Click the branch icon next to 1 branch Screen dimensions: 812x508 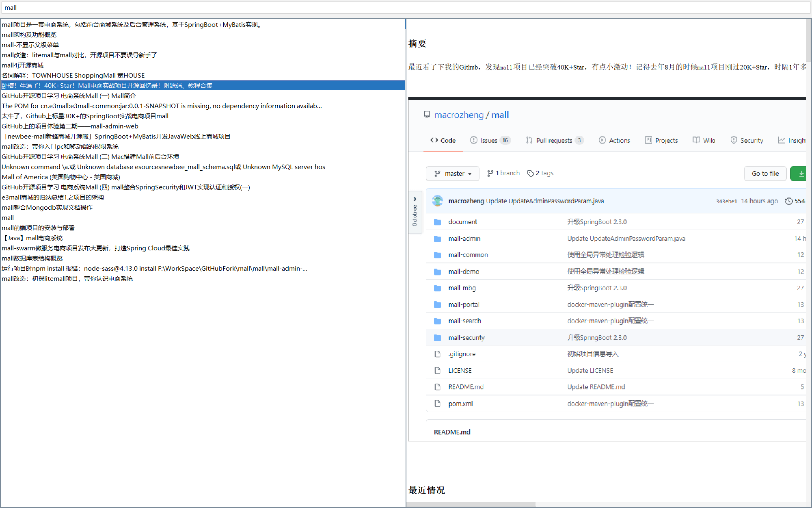pyautogui.click(x=490, y=174)
